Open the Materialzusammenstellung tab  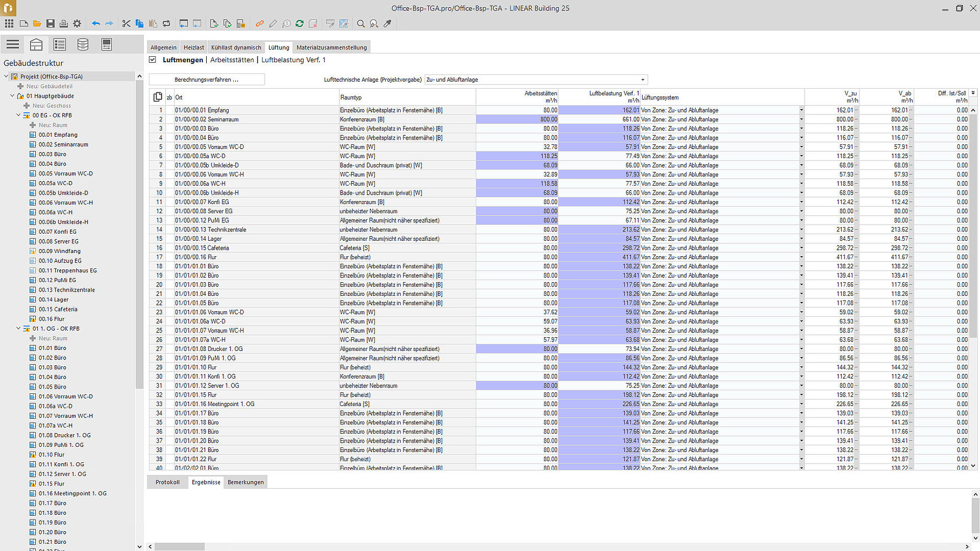[x=331, y=47]
